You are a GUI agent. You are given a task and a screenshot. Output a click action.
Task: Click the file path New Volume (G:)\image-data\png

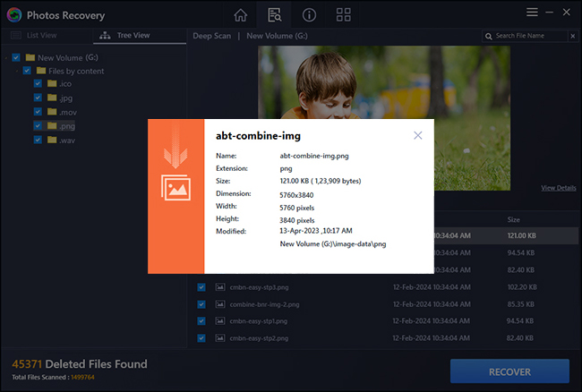333,244
